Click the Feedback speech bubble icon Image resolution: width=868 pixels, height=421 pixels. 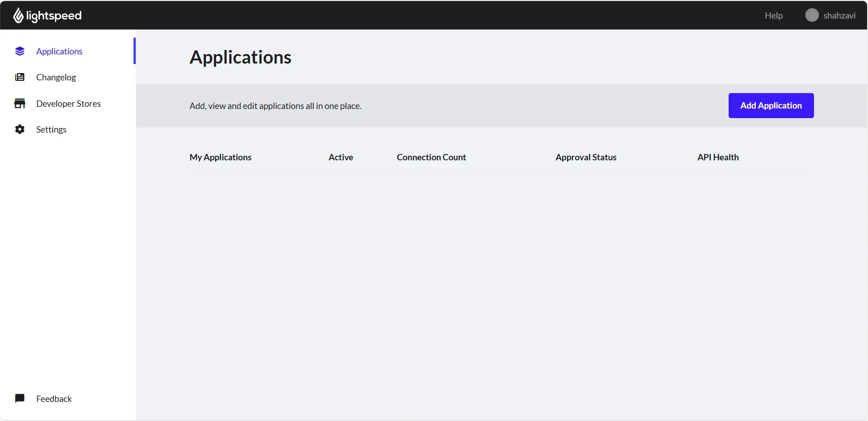20,399
